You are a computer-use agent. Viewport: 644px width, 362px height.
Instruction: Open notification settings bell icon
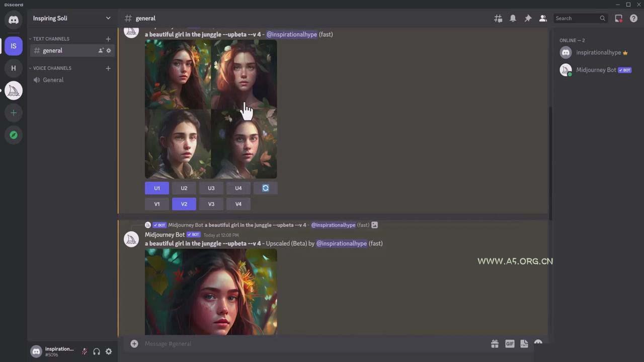click(513, 18)
